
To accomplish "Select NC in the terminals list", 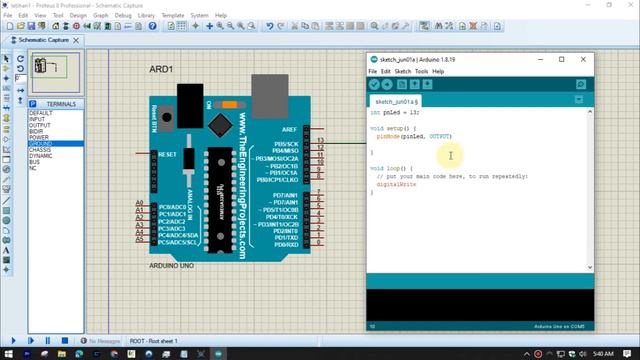I will pyautogui.click(x=56, y=168).
